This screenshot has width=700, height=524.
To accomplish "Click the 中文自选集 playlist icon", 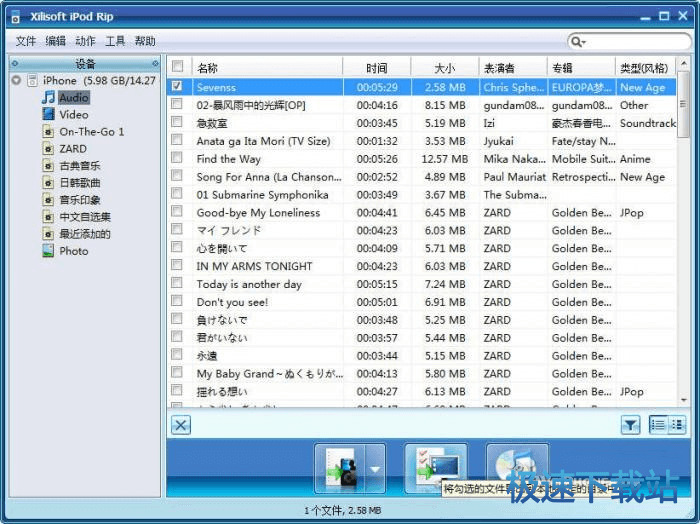I will click(48, 217).
